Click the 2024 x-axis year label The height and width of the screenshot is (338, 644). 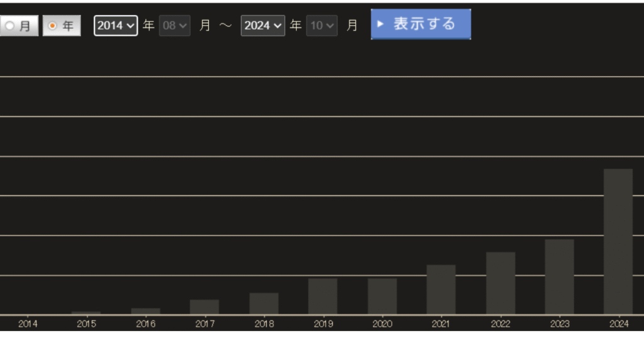pyautogui.click(x=618, y=324)
